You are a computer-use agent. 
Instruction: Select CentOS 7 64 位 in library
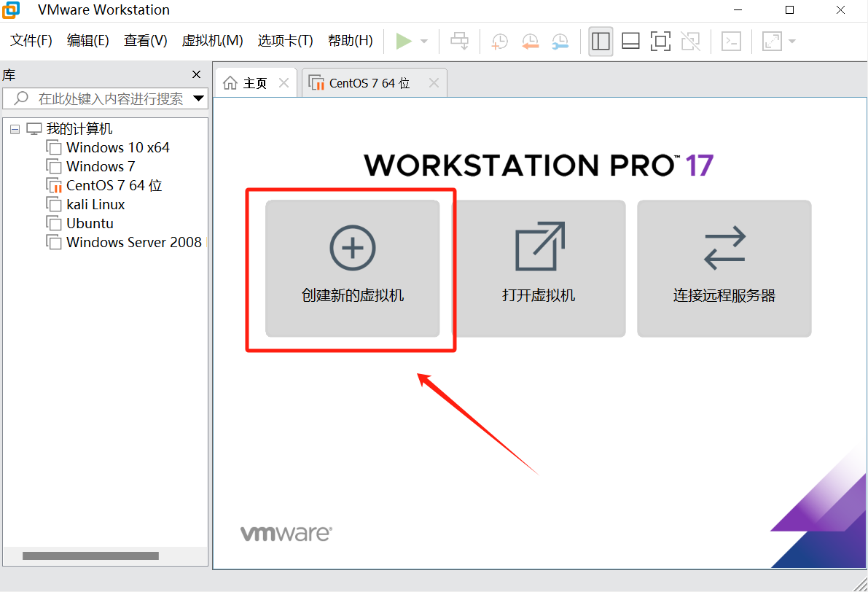click(114, 185)
